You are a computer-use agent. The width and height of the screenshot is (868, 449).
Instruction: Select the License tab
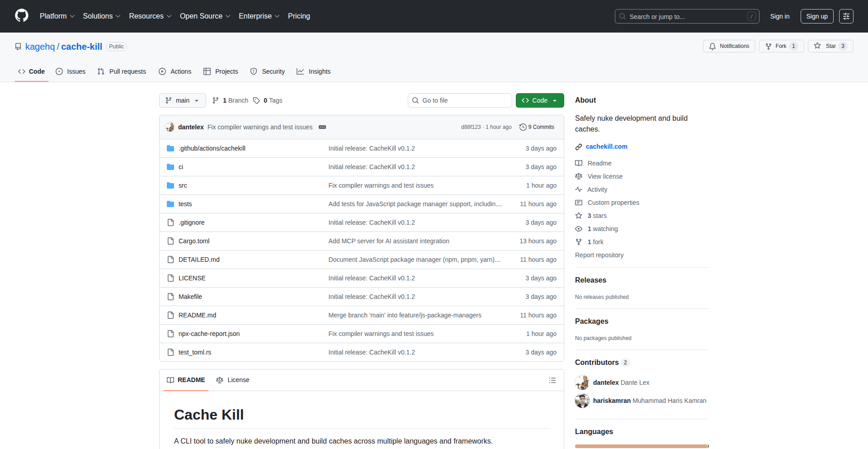click(x=233, y=380)
